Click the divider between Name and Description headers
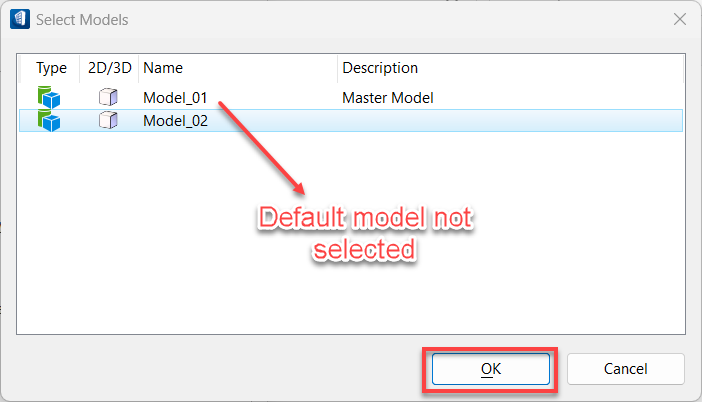Screen dimensions: 702x402 click(337, 68)
